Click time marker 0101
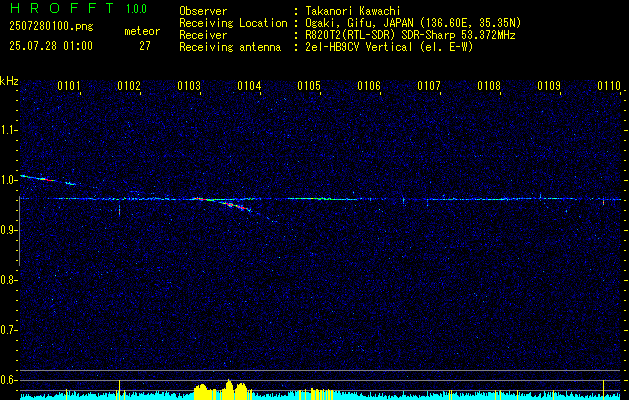629x400 pixels. point(69,86)
